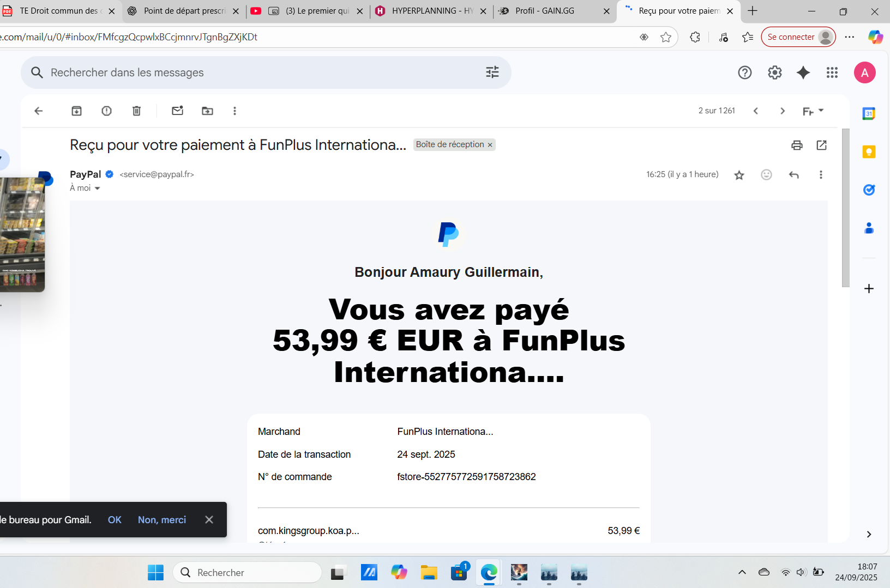
Task: Open more options for PayPal message
Action: coord(821,175)
